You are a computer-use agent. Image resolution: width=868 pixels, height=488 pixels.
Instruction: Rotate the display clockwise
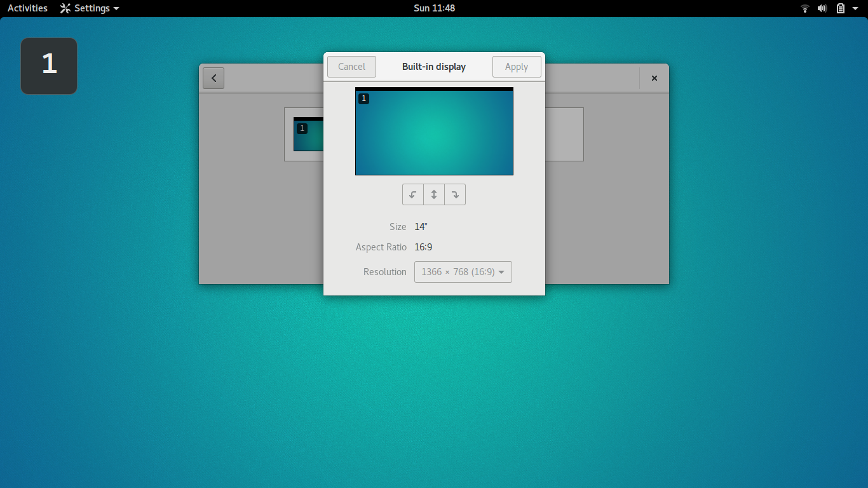click(x=455, y=194)
